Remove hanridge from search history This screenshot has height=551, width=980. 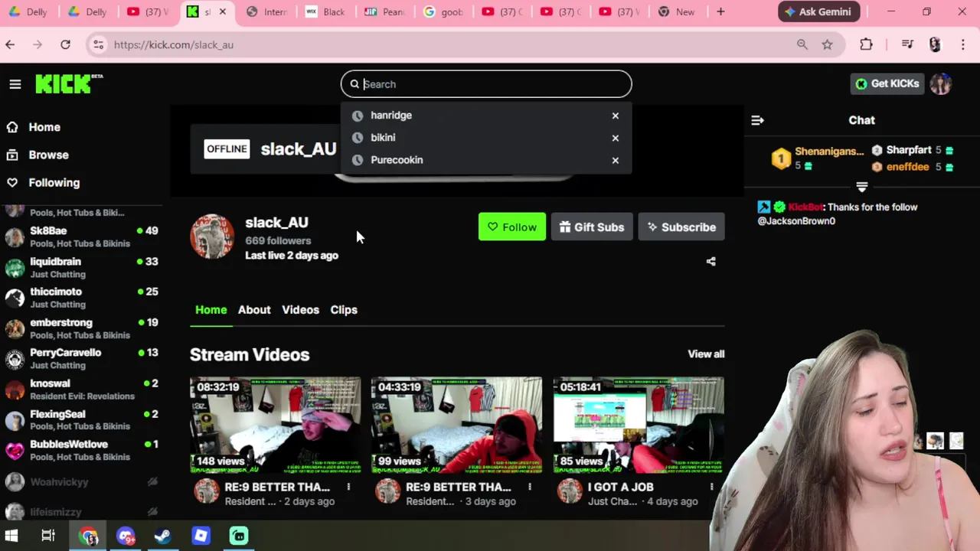click(x=616, y=116)
